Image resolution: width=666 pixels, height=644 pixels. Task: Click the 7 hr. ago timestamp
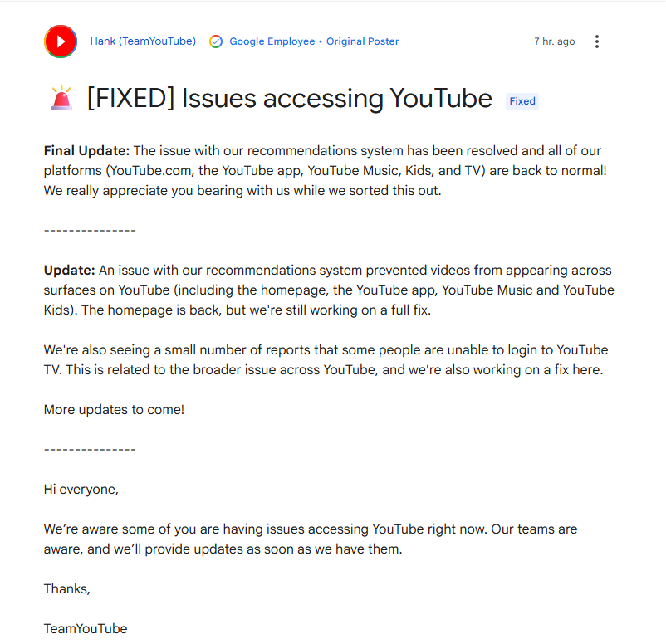coord(554,41)
